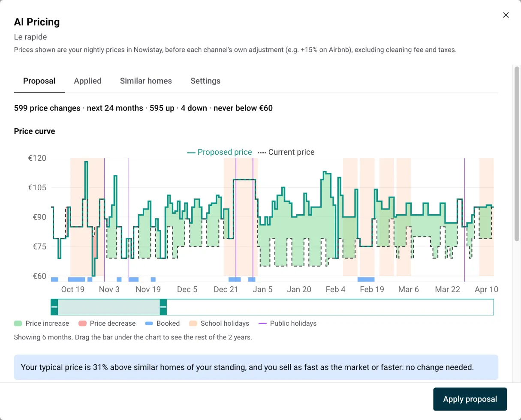The height and width of the screenshot is (420, 521).
Task: Click the Feb 4 date label
Action: coord(335,289)
